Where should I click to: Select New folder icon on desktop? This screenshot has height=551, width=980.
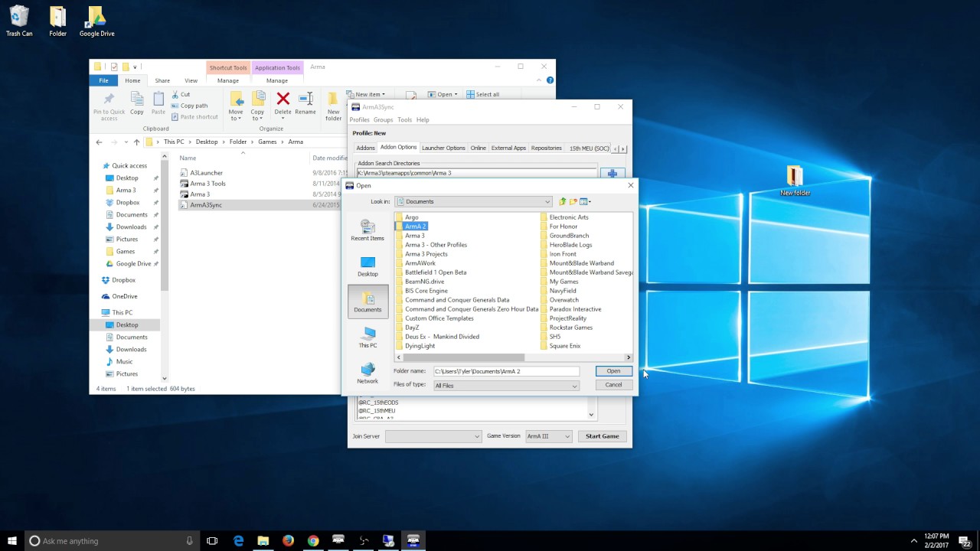pyautogui.click(x=795, y=181)
